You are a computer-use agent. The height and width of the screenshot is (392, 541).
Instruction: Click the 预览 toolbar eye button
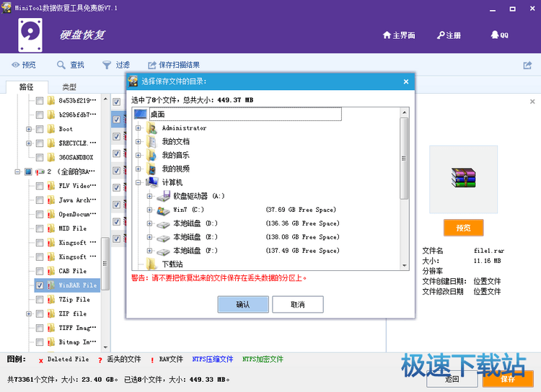click(x=24, y=65)
